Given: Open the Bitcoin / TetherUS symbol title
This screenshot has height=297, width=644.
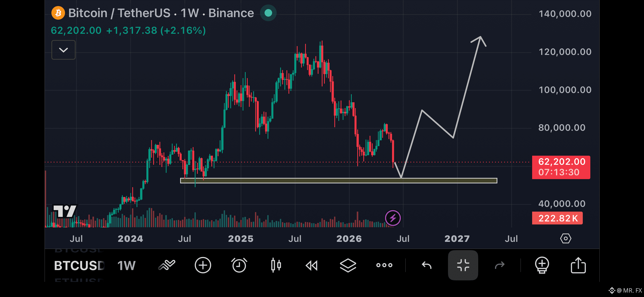Looking at the screenshot, I should click(x=161, y=13).
